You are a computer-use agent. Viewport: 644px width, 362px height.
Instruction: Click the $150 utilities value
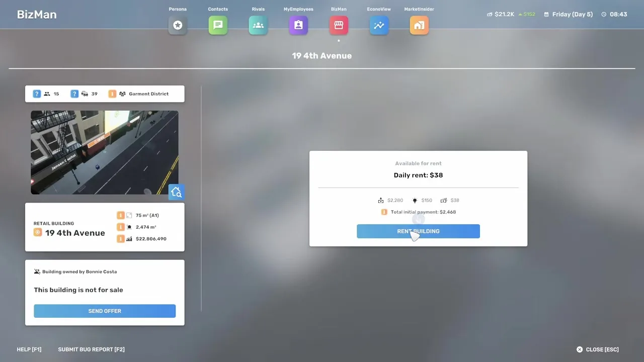point(427,200)
